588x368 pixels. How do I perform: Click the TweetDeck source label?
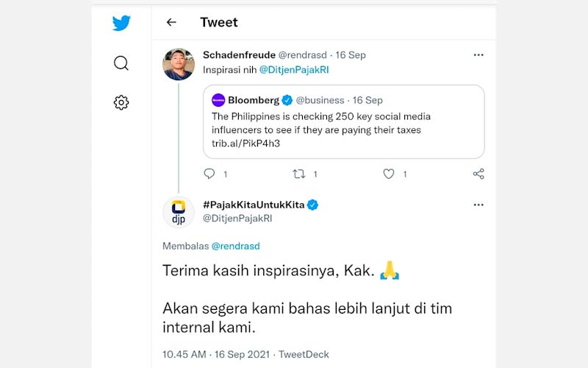pyautogui.click(x=304, y=354)
